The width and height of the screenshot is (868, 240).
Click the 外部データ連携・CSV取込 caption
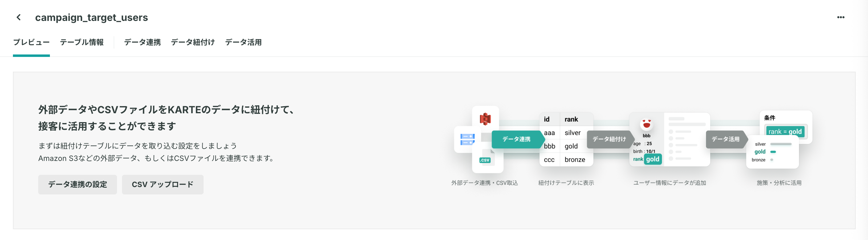[485, 183]
